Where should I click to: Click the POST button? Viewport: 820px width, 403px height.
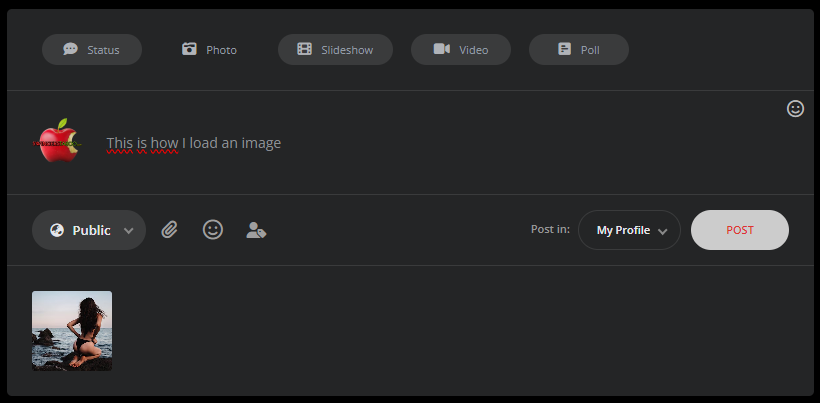740,230
